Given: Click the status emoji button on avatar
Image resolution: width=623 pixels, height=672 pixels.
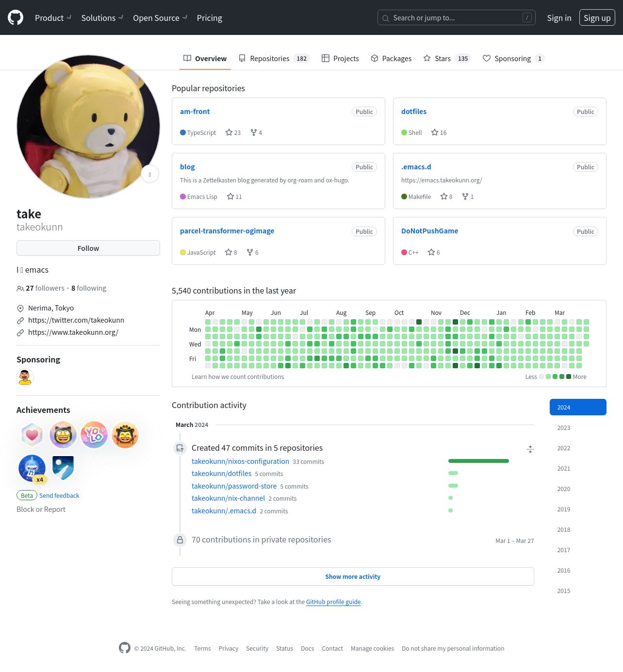Looking at the screenshot, I should 150,174.
